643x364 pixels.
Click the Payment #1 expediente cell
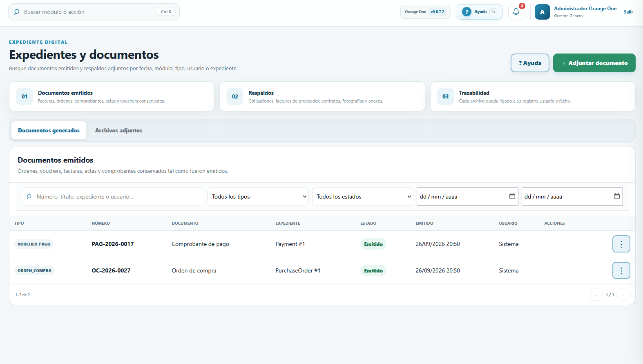[290, 244]
